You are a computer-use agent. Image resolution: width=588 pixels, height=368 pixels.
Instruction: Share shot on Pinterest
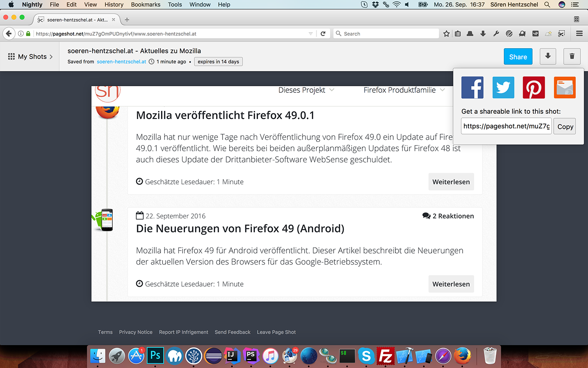(534, 88)
